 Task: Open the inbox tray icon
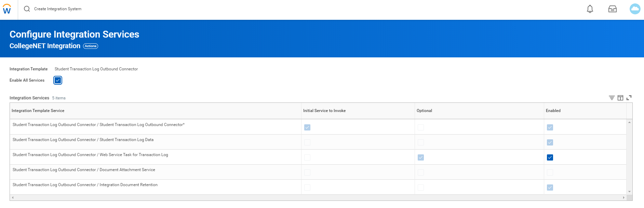(613, 9)
